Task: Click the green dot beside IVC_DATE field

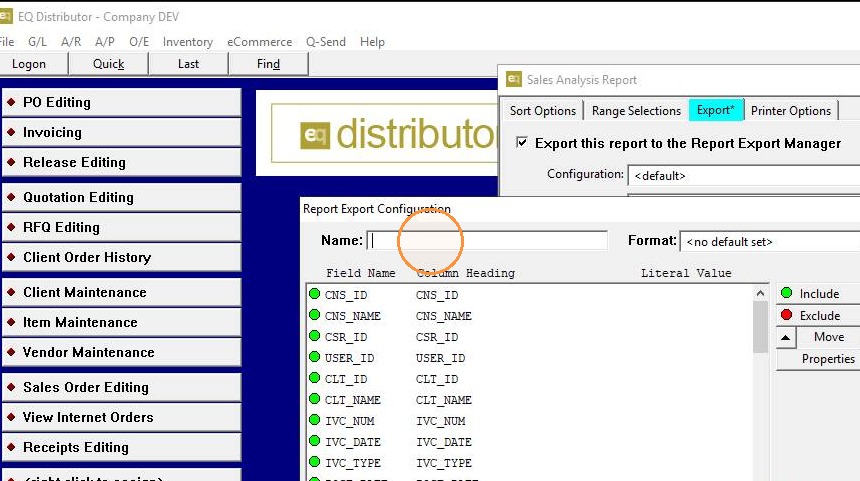Action: pos(314,441)
